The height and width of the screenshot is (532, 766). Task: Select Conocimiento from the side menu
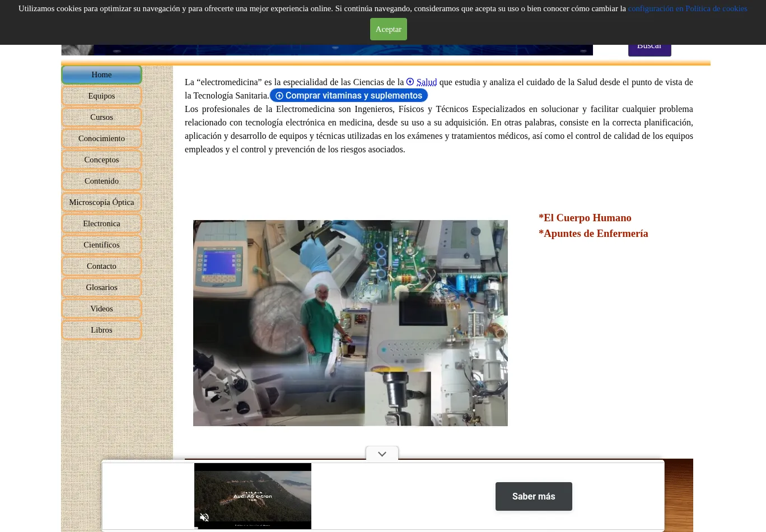tap(101, 138)
